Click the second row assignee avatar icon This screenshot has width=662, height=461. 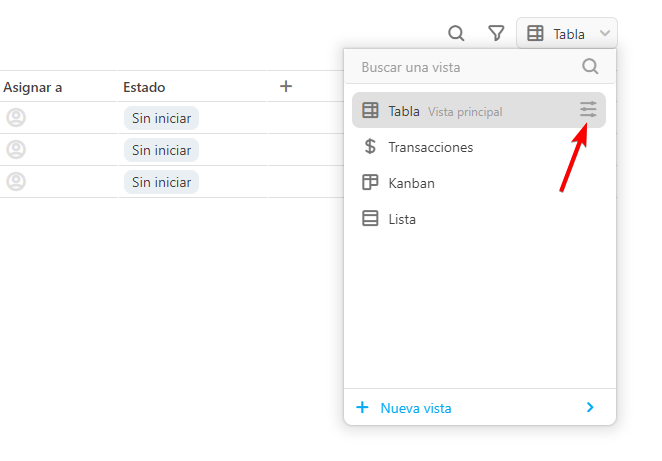coord(16,150)
